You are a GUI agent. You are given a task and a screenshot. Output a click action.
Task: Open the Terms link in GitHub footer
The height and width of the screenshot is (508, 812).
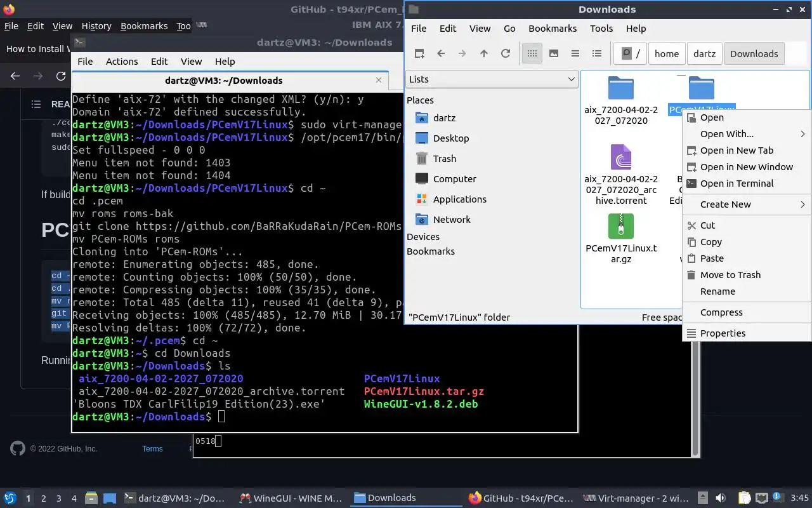pyautogui.click(x=152, y=449)
